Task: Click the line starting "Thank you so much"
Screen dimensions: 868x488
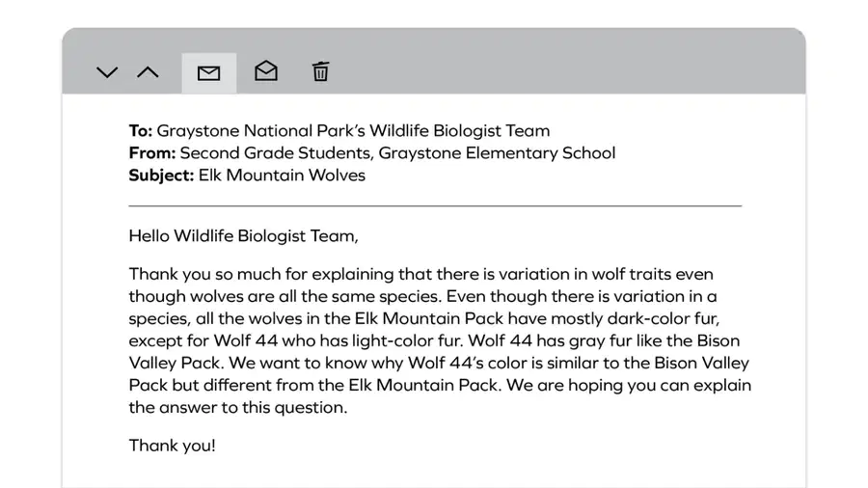Action: coord(420,275)
